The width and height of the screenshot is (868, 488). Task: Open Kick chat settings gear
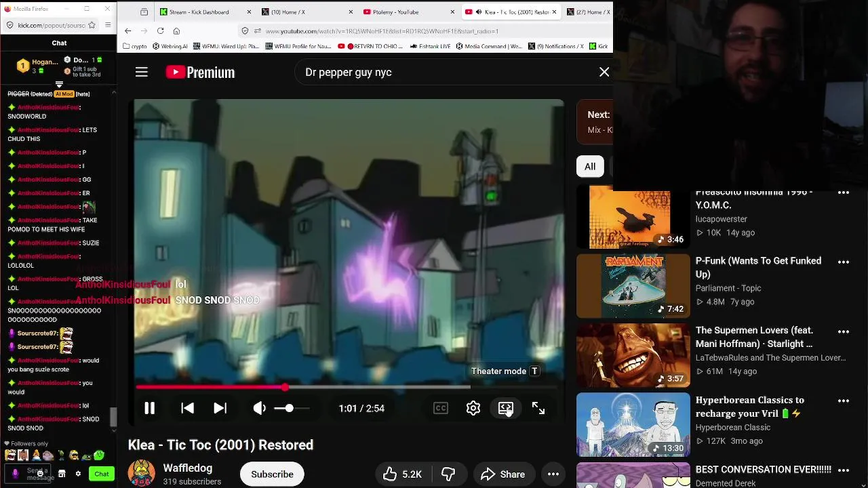point(78,474)
